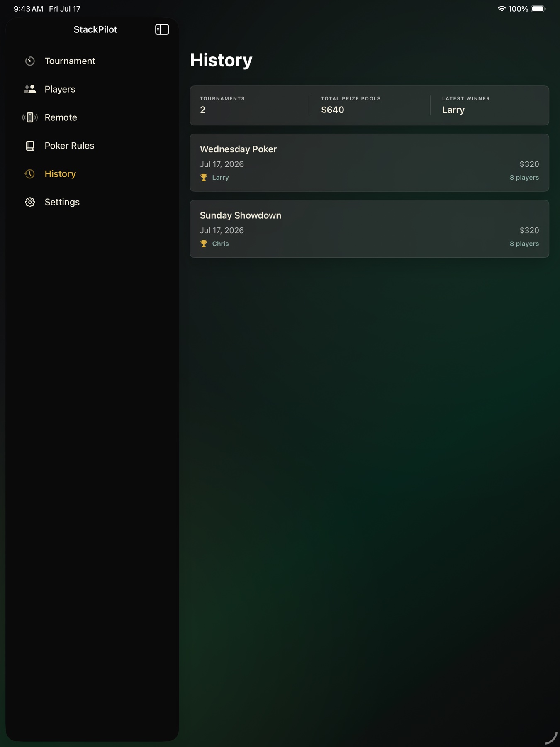Click the History page heading

221,60
